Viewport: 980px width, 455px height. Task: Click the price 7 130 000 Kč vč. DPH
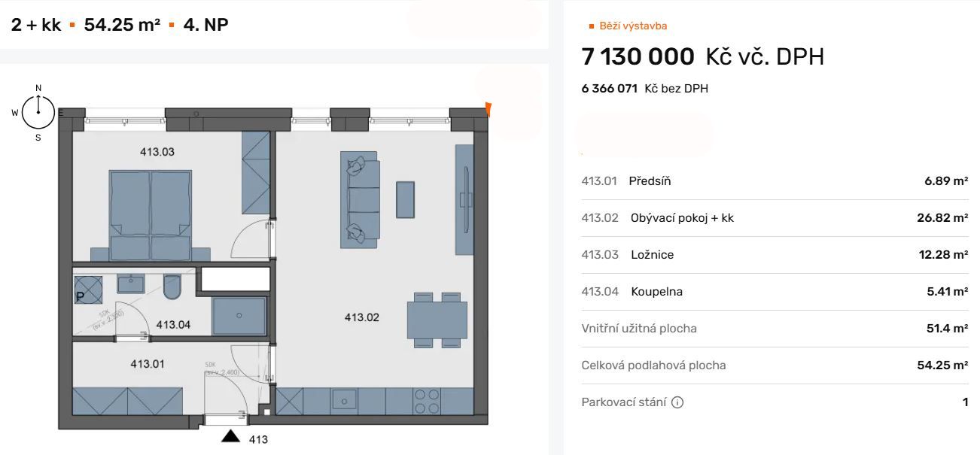coord(703,56)
